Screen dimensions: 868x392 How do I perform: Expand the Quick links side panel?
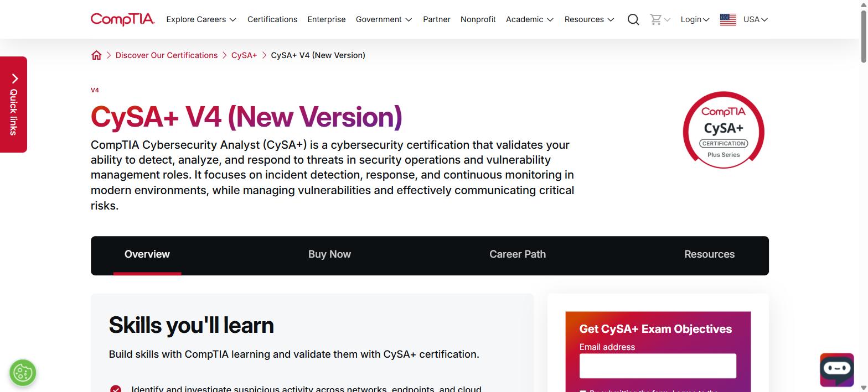[14, 104]
